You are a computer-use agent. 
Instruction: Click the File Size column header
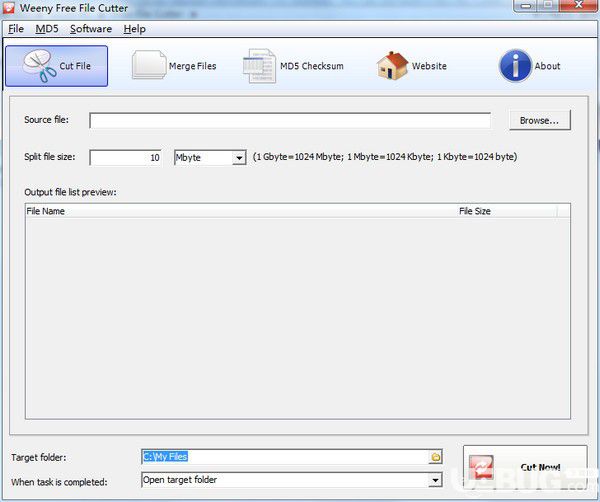pos(507,211)
